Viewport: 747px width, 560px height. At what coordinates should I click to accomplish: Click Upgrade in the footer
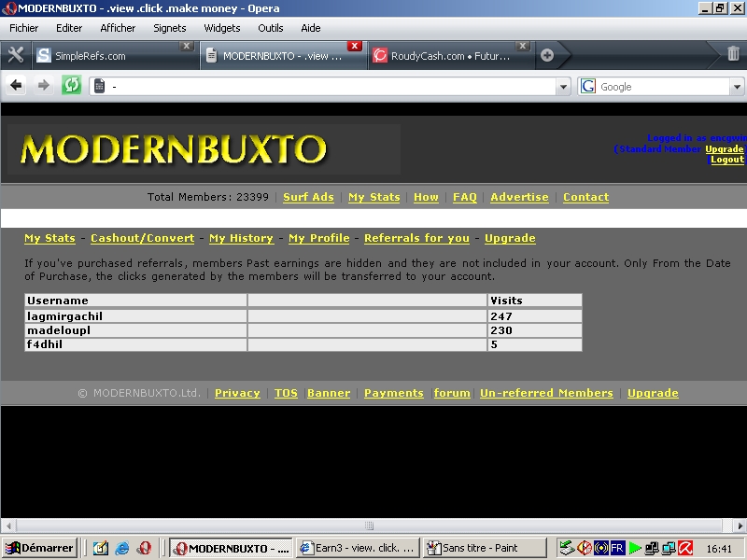pyautogui.click(x=653, y=393)
